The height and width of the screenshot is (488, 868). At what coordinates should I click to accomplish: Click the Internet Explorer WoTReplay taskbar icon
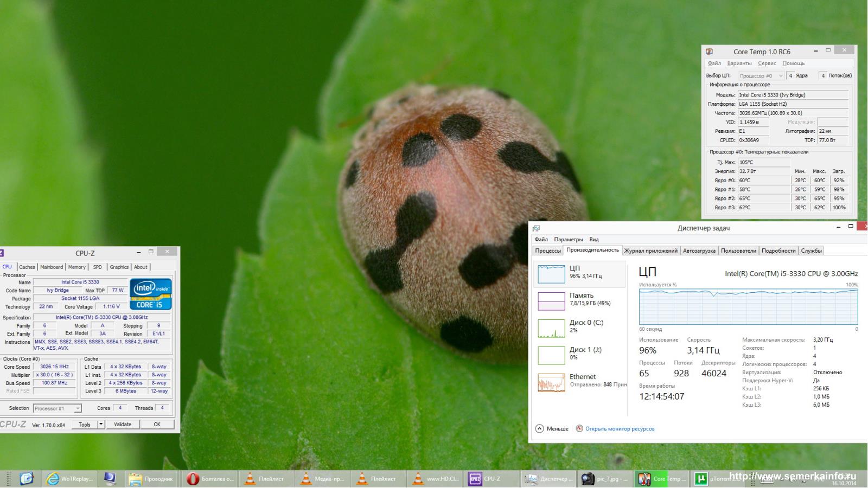tap(53, 479)
